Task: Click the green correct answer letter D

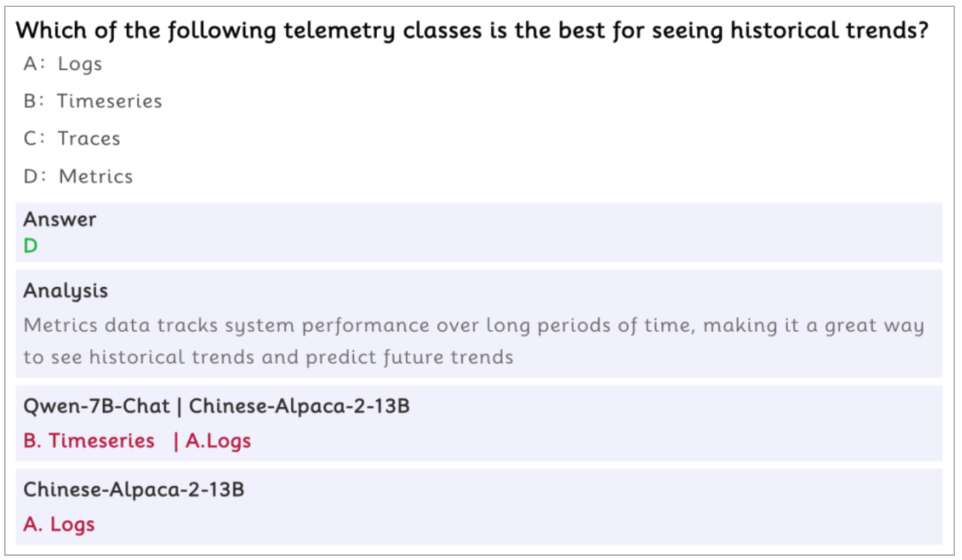Action: 30,246
